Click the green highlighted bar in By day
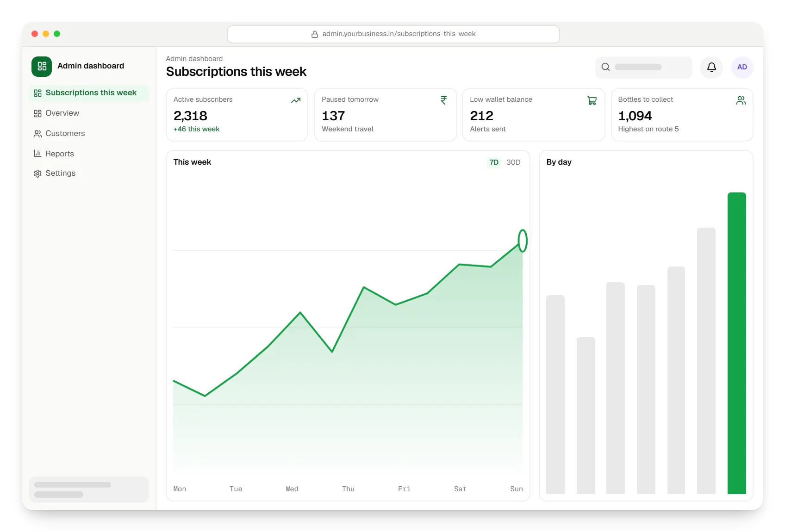785x532 pixels. [x=736, y=343]
